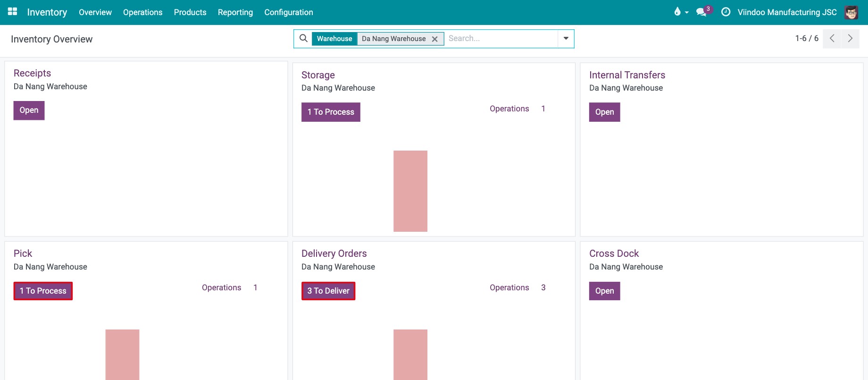The height and width of the screenshot is (380, 868).
Task: Open the Internal Transfers card title
Action: (627, 75)
